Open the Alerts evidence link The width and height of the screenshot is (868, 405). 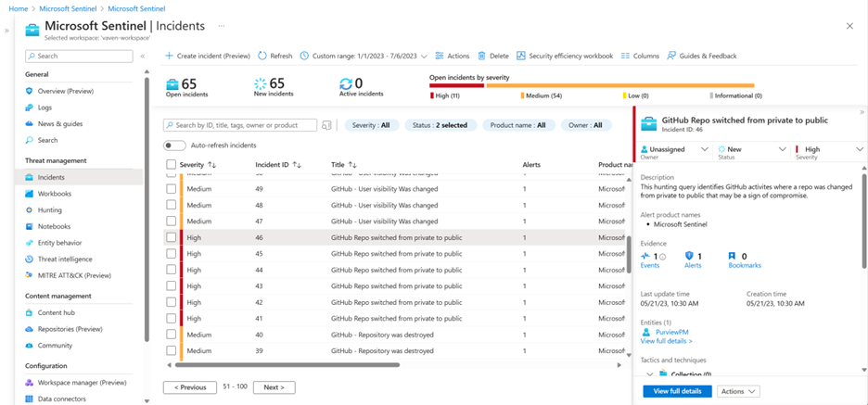click(693, 266)
